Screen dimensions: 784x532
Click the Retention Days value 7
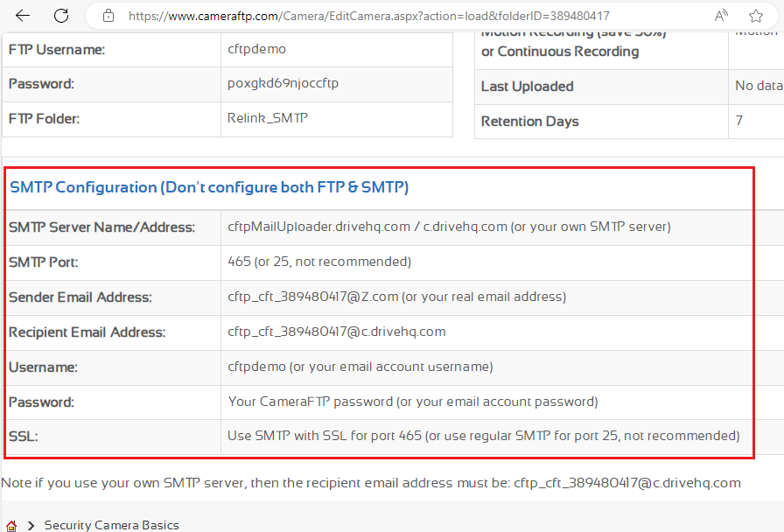pyautogui.click(x=739, y=121)
